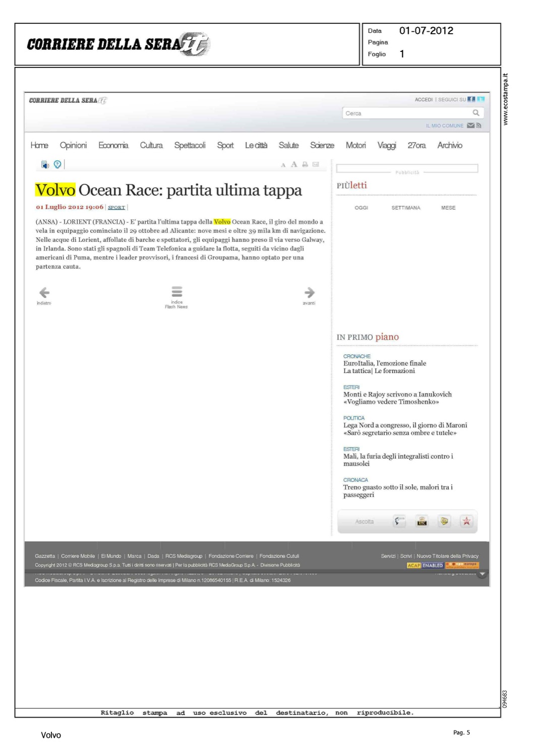Click the RSS feed icon in header

(479, 125)
